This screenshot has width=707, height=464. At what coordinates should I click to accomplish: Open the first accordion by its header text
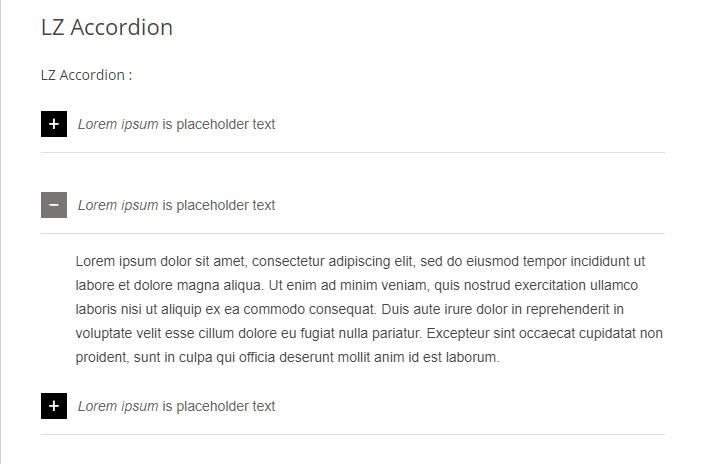[x=176, y=124]
